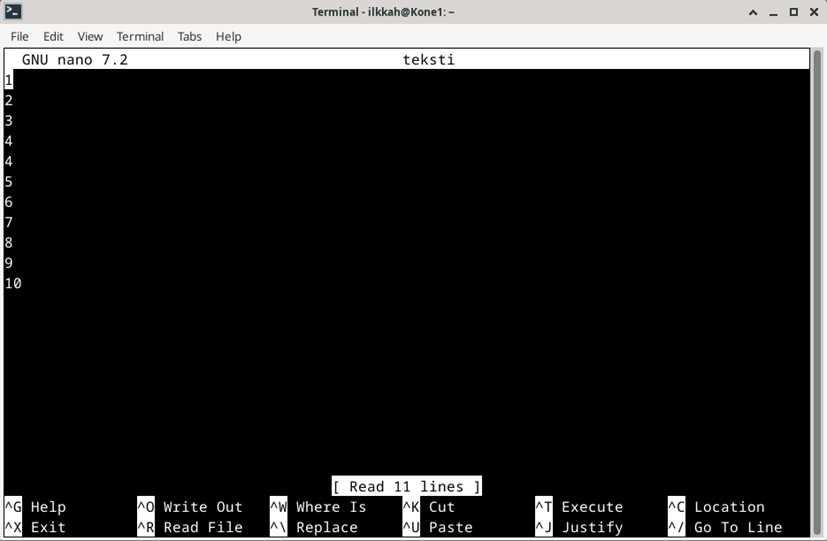Maximize the Terminal window

click(794, 12)
